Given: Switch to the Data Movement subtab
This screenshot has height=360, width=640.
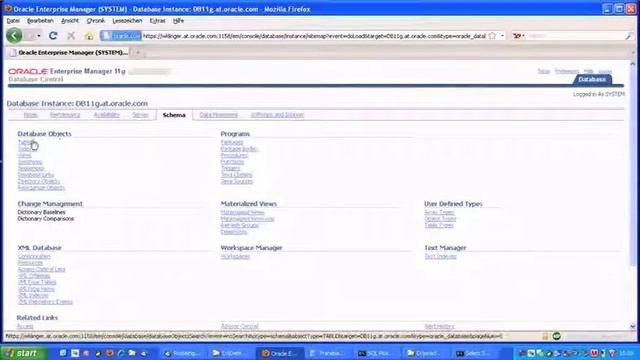Looking at the screenshot, I should 219,115.
